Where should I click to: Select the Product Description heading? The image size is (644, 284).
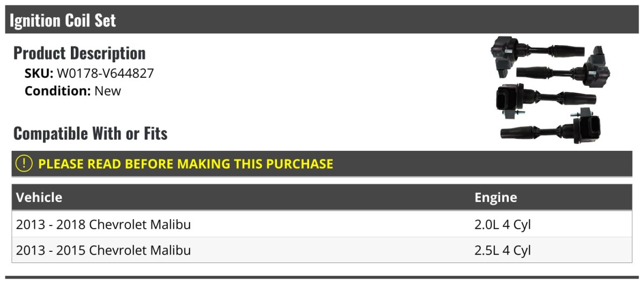79,53
